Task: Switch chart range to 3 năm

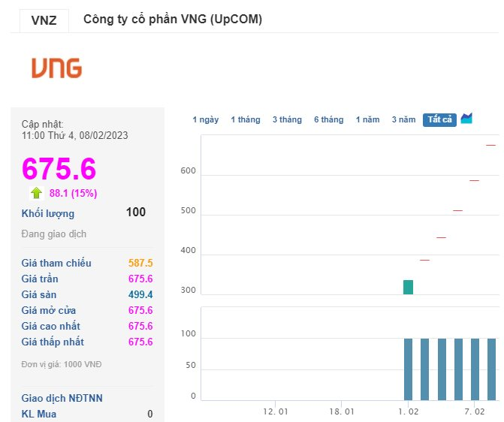Action: (x=403, y=120)
